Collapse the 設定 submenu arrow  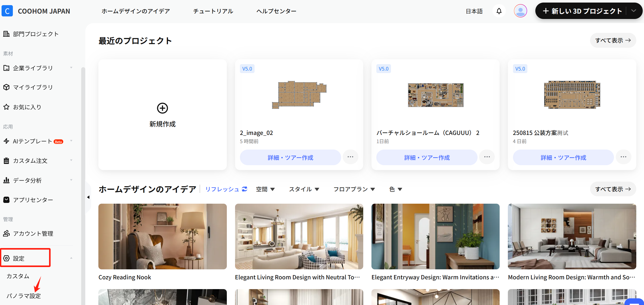click(x=71, y=258)
